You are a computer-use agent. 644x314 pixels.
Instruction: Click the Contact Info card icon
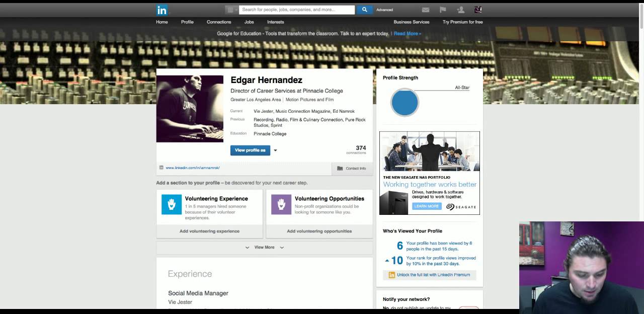pyautogui.click(x=340, y=169)
